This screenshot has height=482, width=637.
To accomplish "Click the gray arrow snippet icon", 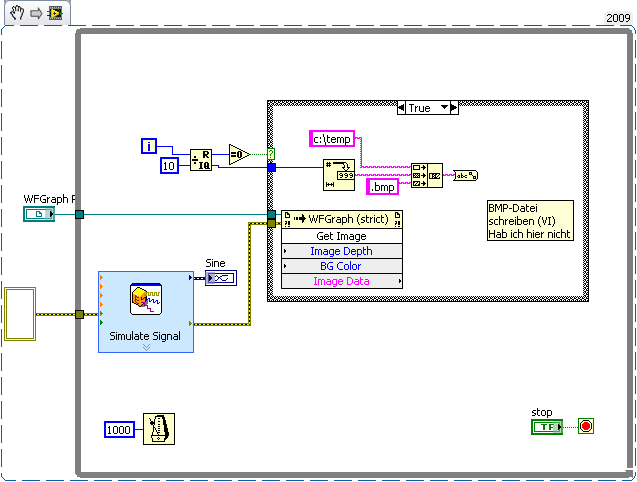I will point(36,13).
